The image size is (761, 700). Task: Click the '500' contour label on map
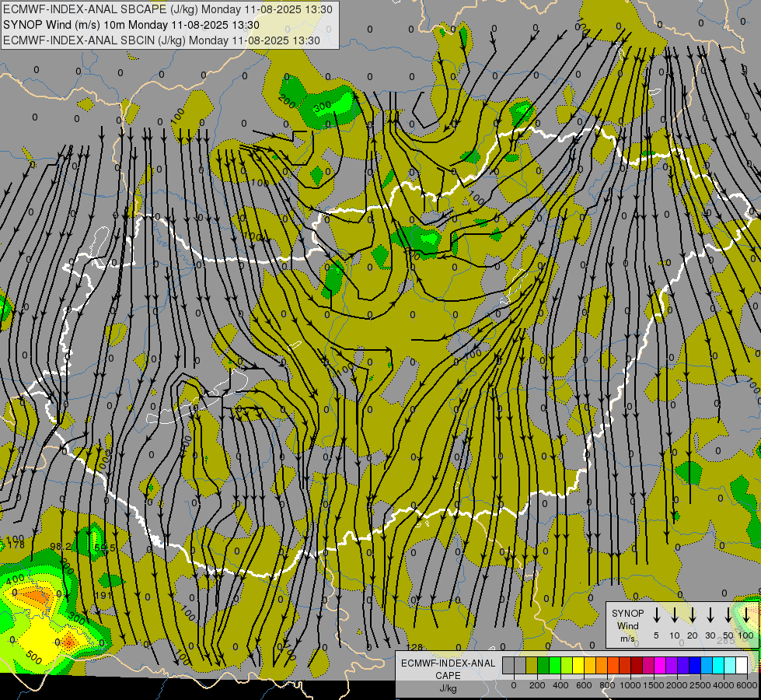point(34,656)
